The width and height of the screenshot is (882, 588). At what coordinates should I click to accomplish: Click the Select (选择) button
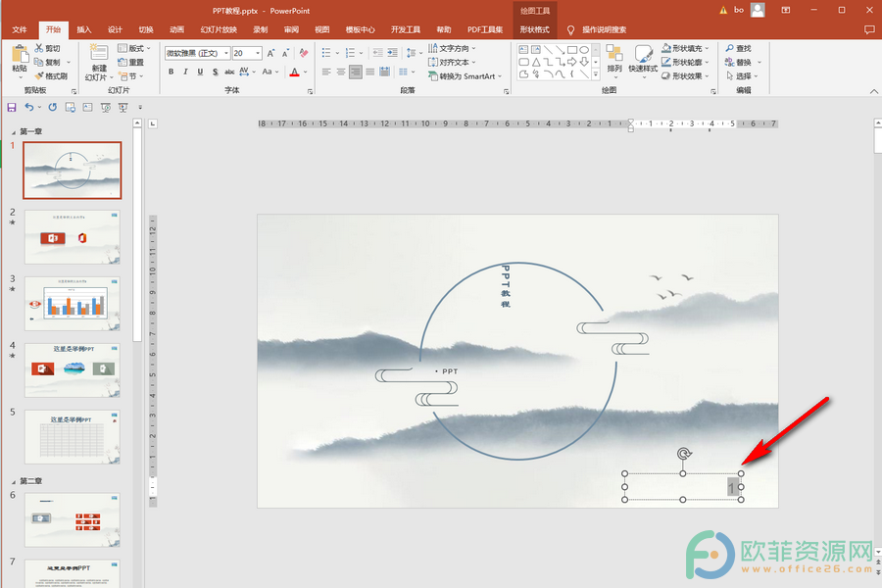(x=742, y=76)
